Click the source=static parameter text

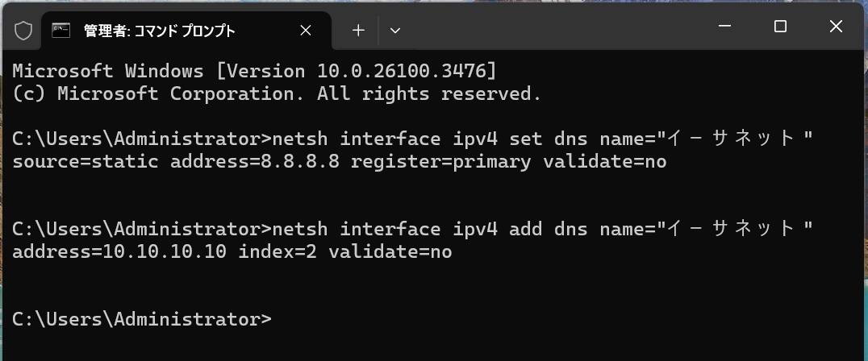(85, 162)
